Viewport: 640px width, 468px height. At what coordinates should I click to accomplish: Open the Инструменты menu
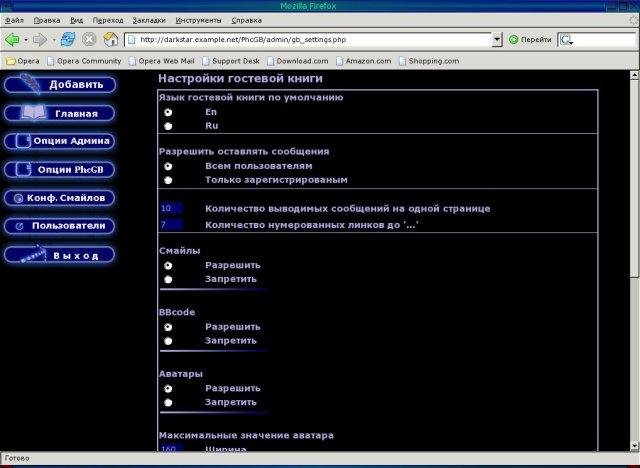[x=198, y=20]
